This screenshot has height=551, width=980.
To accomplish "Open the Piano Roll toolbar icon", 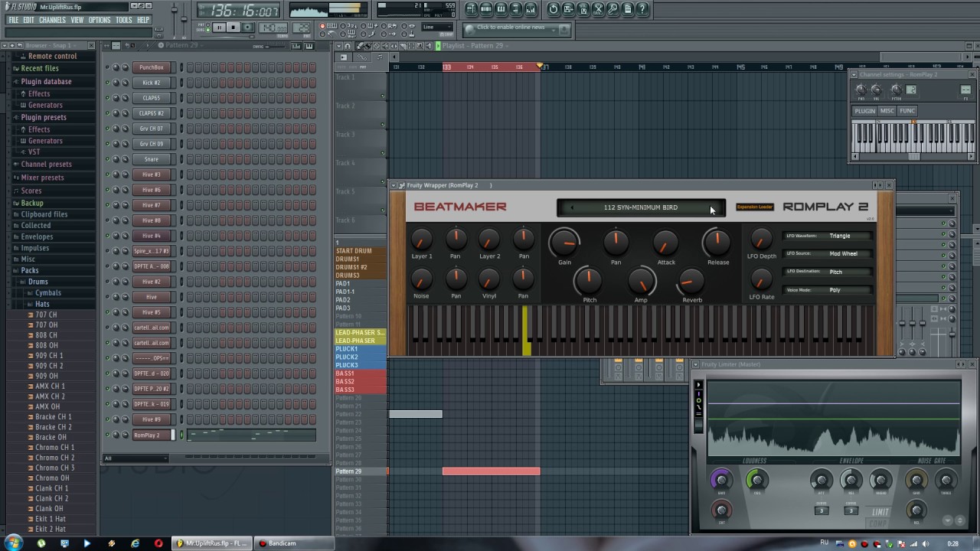I will pyautogui.click(x=501, y=9).
